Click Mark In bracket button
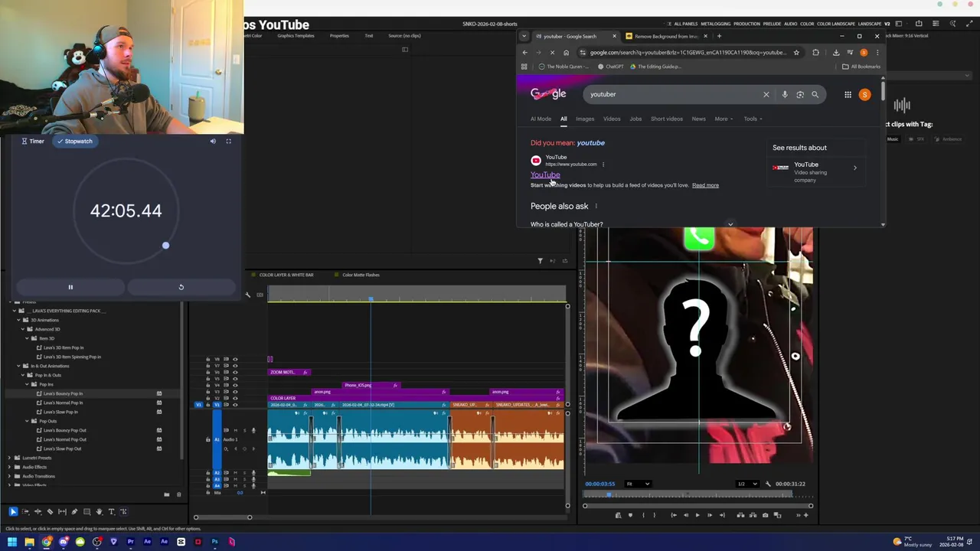980x551 pixels. click(x=643, y=515)
